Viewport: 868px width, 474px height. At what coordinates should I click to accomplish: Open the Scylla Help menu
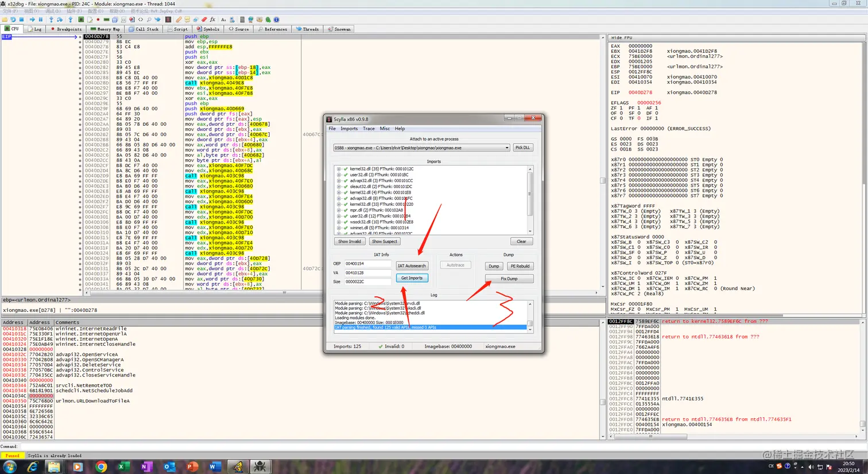point(400,129)
